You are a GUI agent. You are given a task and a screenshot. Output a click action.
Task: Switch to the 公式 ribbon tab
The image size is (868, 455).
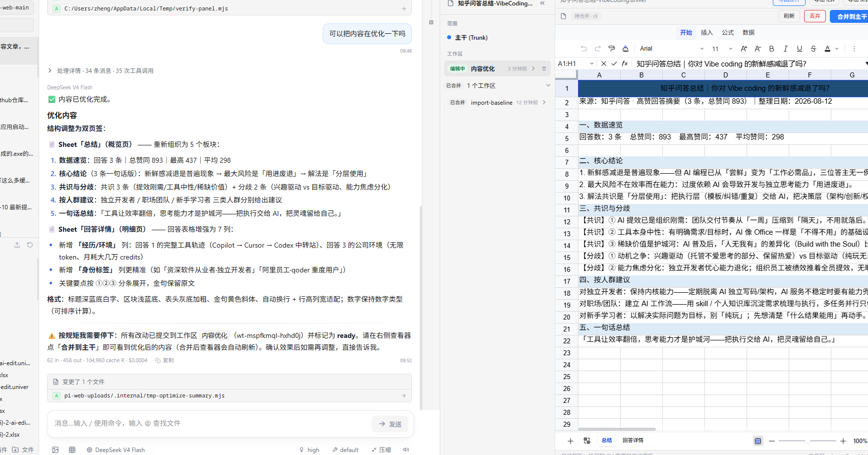pos(728,33)
